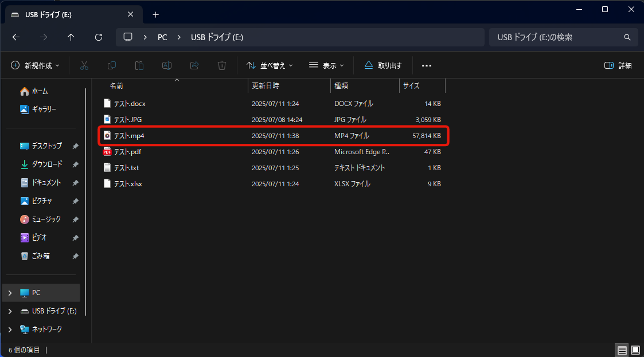This screenshot has height=357, width=644.
Task: Open ギャラリー in the sidebar
Action: click(x=38, y=109)
